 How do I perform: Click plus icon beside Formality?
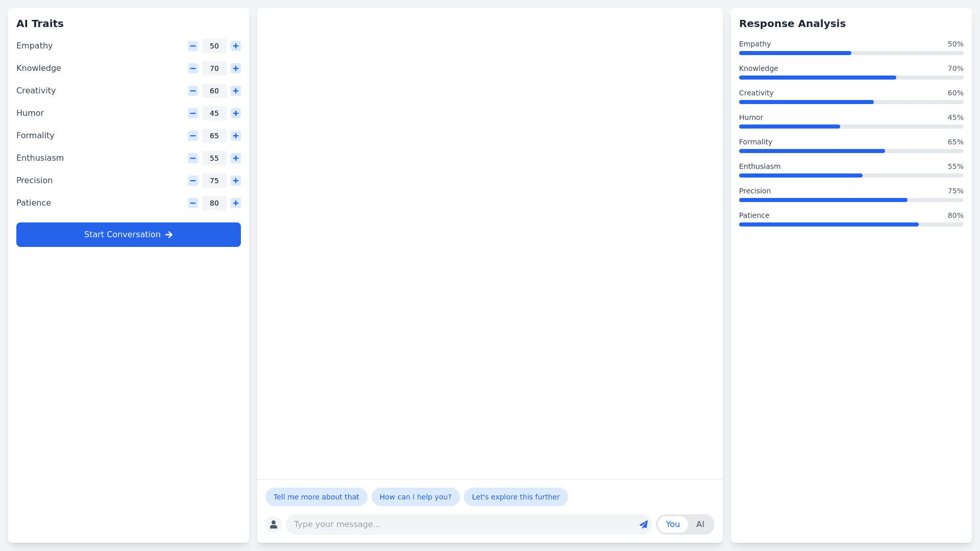pos(235,136)
